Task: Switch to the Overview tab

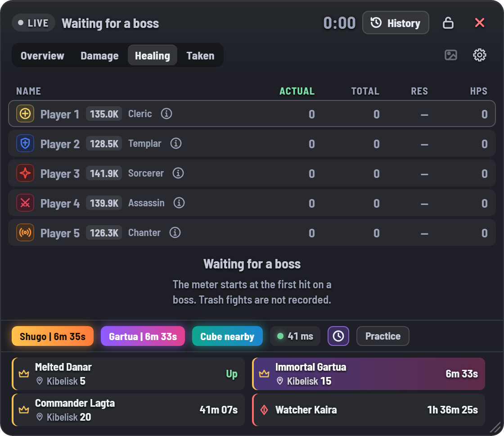Action: click(42, 56)
